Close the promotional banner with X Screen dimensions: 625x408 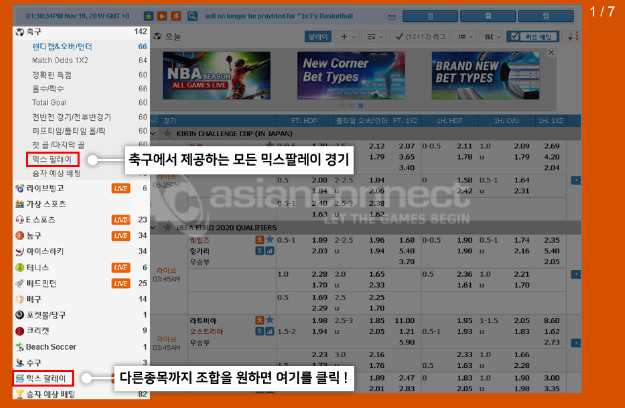click(551, 53)
